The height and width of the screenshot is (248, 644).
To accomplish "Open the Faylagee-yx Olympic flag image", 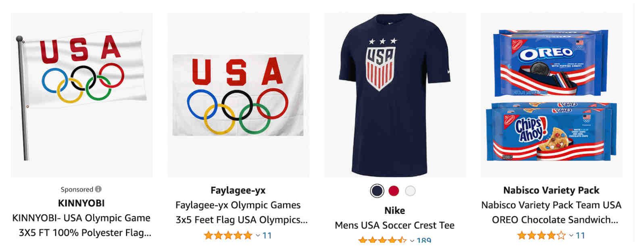I will tap(238, 95).
